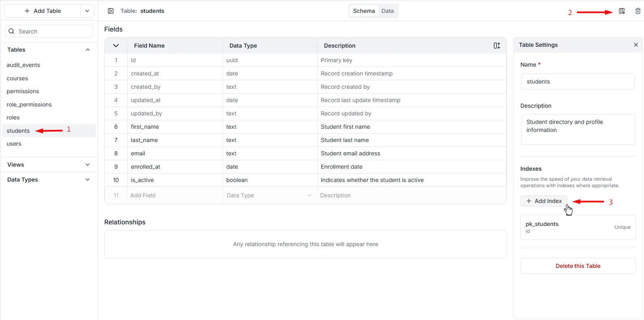Click the Add Index button

click(x=544, y=201)
